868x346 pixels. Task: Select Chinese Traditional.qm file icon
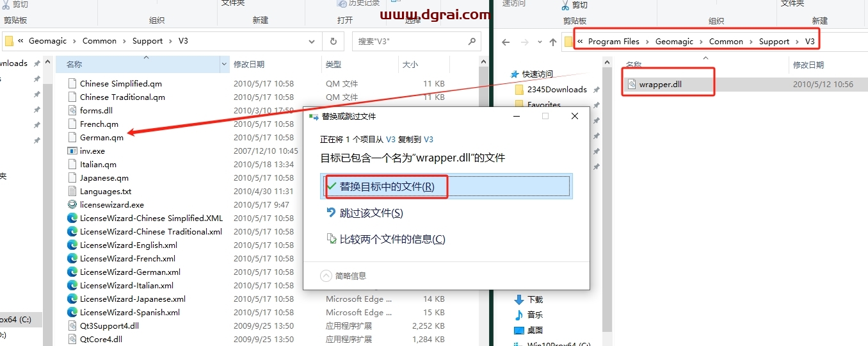pos(72,97)
